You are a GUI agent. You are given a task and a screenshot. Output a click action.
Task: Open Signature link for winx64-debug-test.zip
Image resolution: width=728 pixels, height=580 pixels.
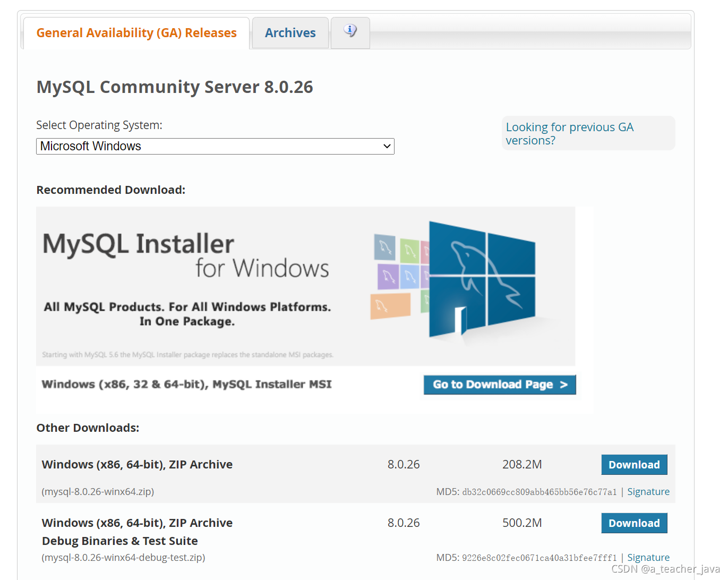(648, 558)
